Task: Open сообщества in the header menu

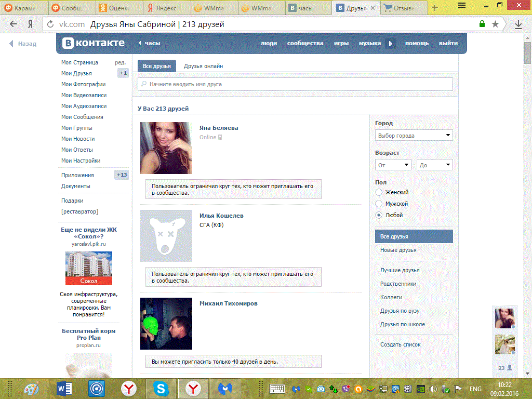Action: pos(305,43)
